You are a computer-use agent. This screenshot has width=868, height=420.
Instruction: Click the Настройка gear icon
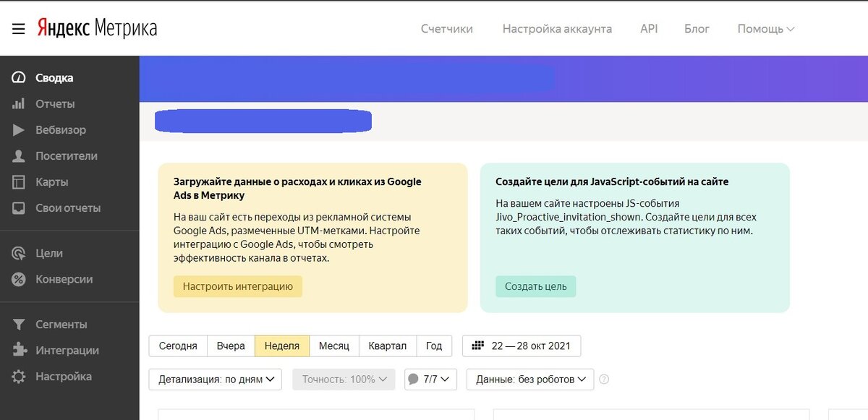(x=19, y=377)
